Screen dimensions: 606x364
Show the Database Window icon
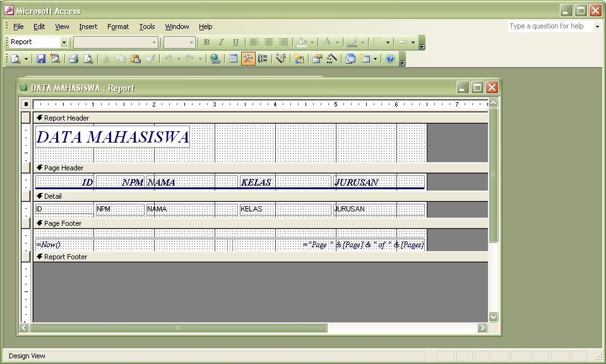(350, 59)
